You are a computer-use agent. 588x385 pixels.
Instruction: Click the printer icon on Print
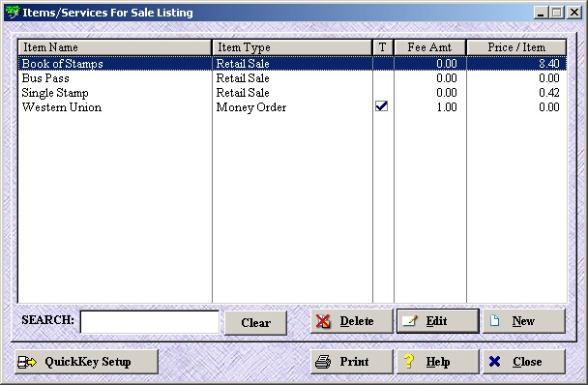click(322, 362)
